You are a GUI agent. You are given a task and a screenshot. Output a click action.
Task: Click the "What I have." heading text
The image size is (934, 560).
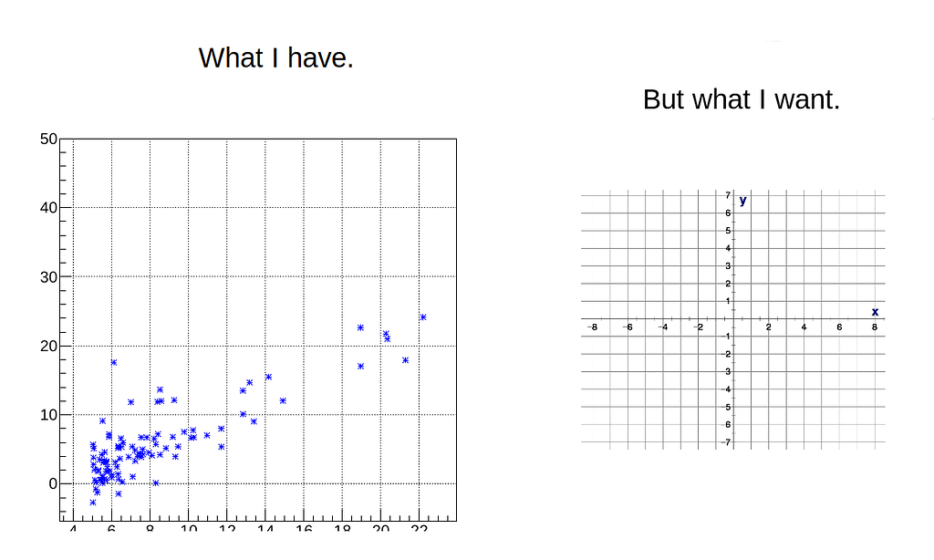click(x=275, y=57)
